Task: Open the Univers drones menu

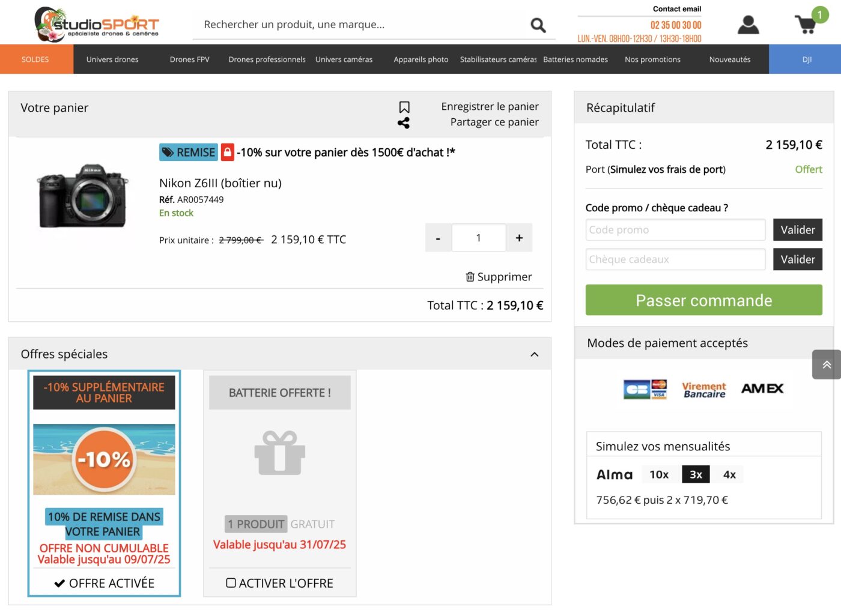Action: [x=112, y=59]
